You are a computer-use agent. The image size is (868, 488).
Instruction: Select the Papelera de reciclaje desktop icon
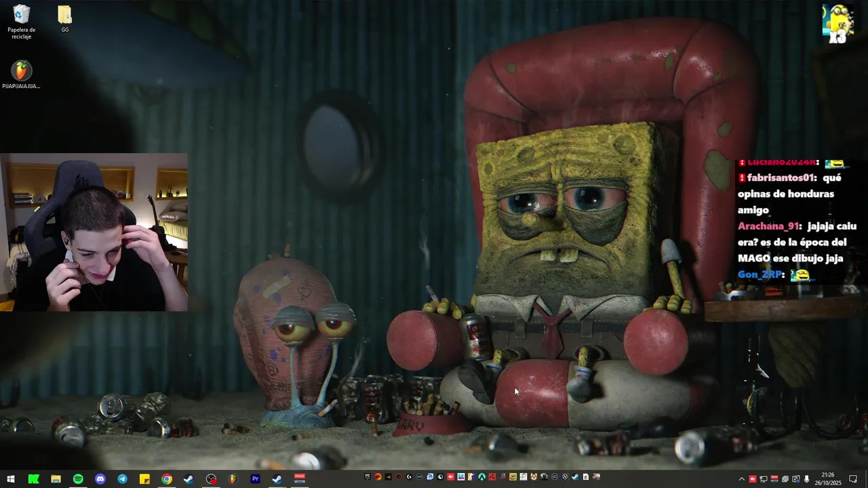pyautogui.click(x=22, y=22)
